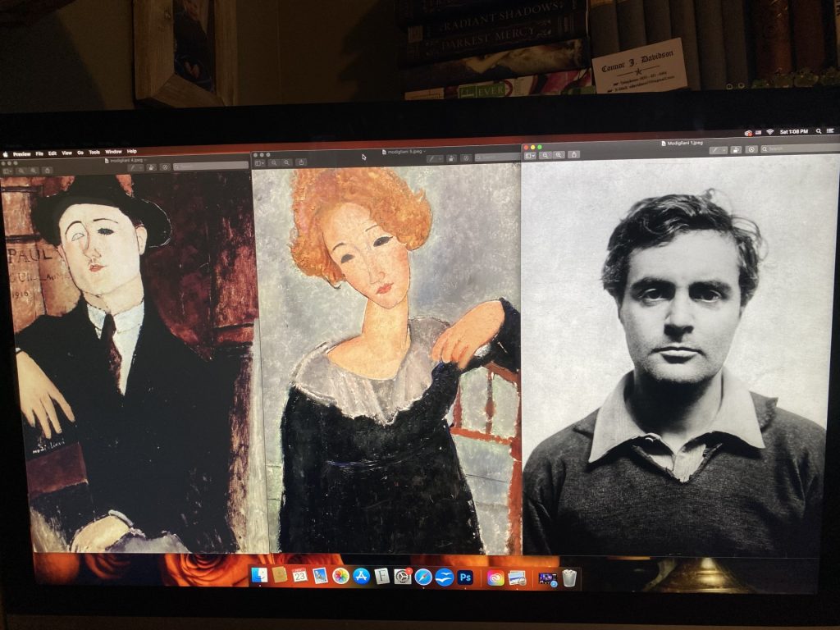Click the Sat 1:08 PM clock
The width and height of the screenshot is (840, 630).
(x=794, y=131)
